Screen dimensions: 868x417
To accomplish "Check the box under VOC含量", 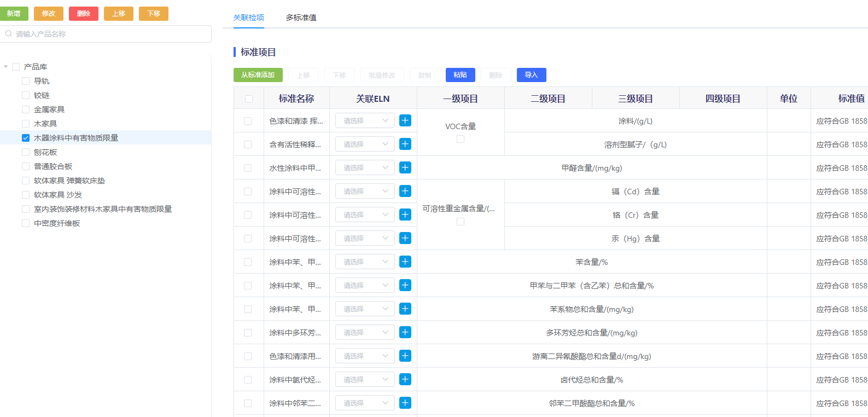I will pyautogui.click(x=461, y=139).
